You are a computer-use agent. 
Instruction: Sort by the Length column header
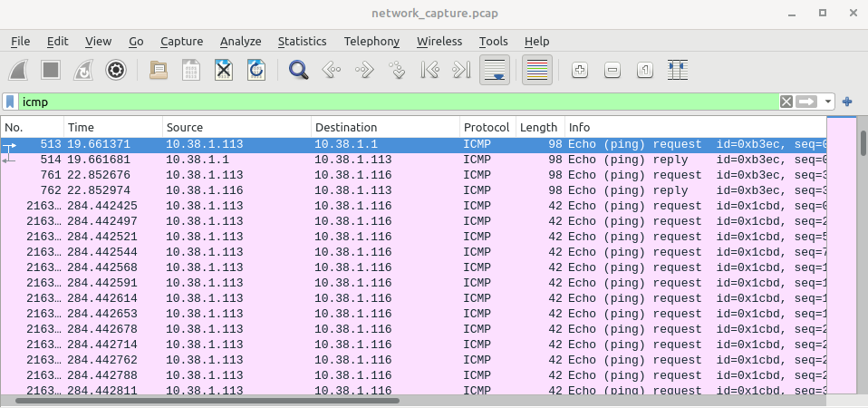coord(540,127)
